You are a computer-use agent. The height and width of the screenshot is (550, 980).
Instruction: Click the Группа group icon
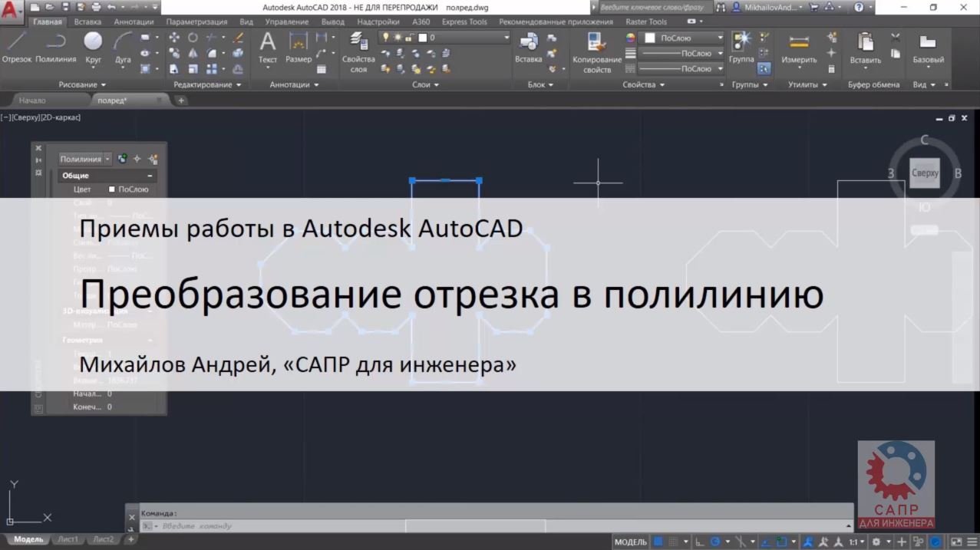(x=741, y=48)
